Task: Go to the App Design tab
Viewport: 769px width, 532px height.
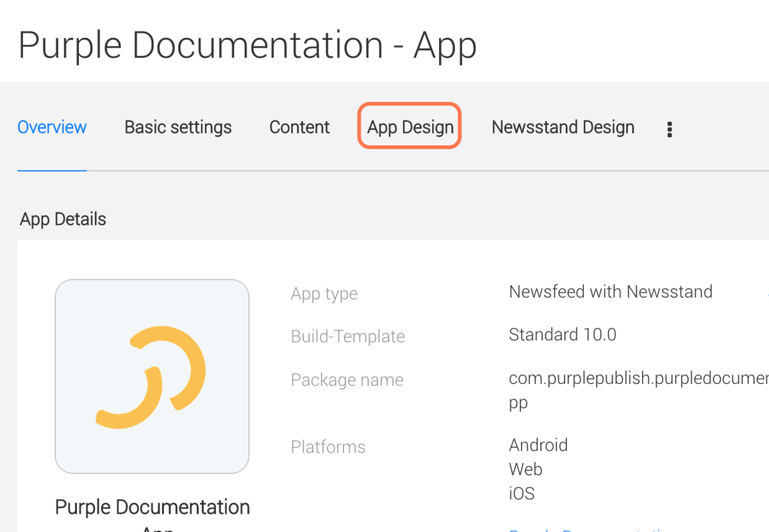Action: [410, 127]
